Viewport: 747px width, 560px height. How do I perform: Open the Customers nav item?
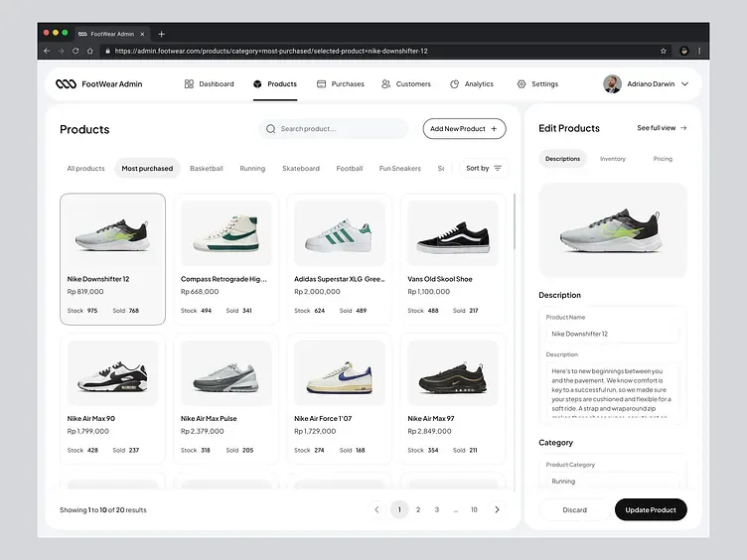click(406, 83)
